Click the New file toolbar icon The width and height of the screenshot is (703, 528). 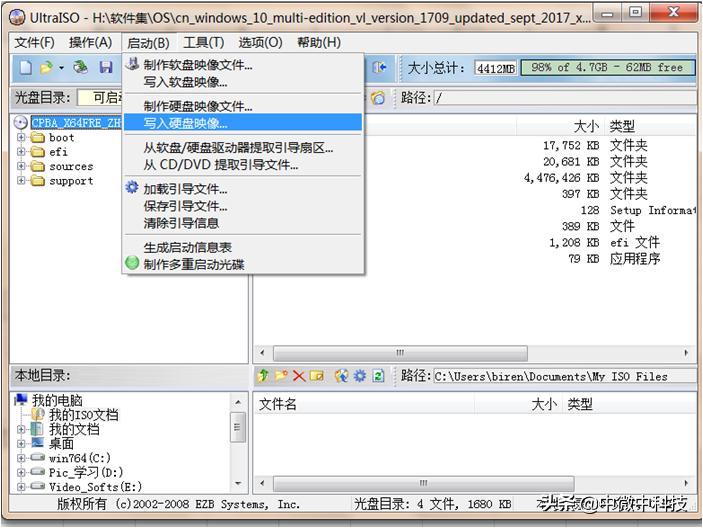(26, 68)
